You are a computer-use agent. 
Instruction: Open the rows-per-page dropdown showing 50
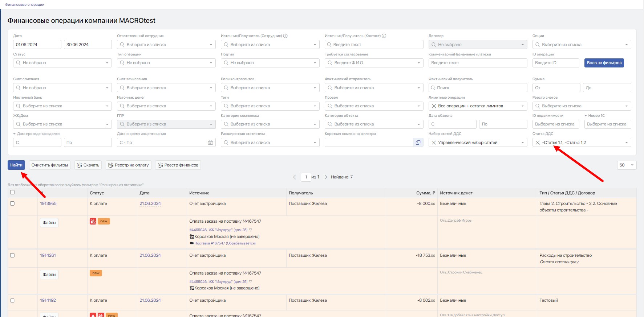pos(627,165)
